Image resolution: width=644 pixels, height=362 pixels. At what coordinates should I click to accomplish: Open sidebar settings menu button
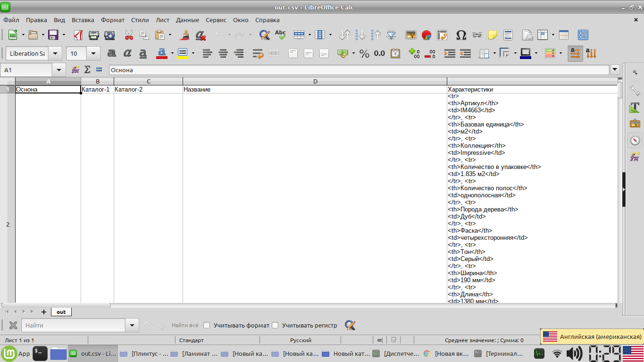click(635, 72)
